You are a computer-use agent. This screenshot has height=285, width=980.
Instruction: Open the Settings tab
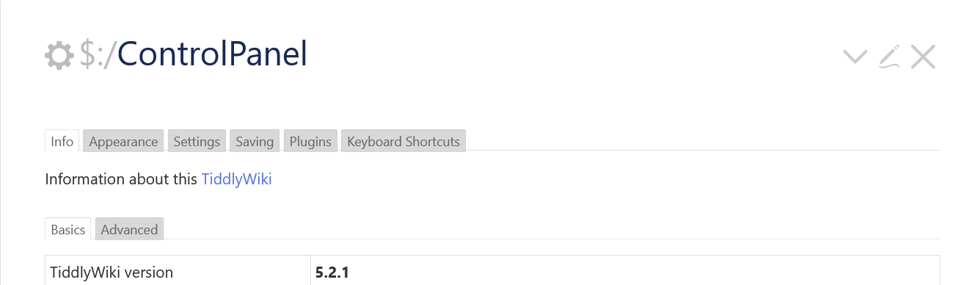[x=197, y=141]
